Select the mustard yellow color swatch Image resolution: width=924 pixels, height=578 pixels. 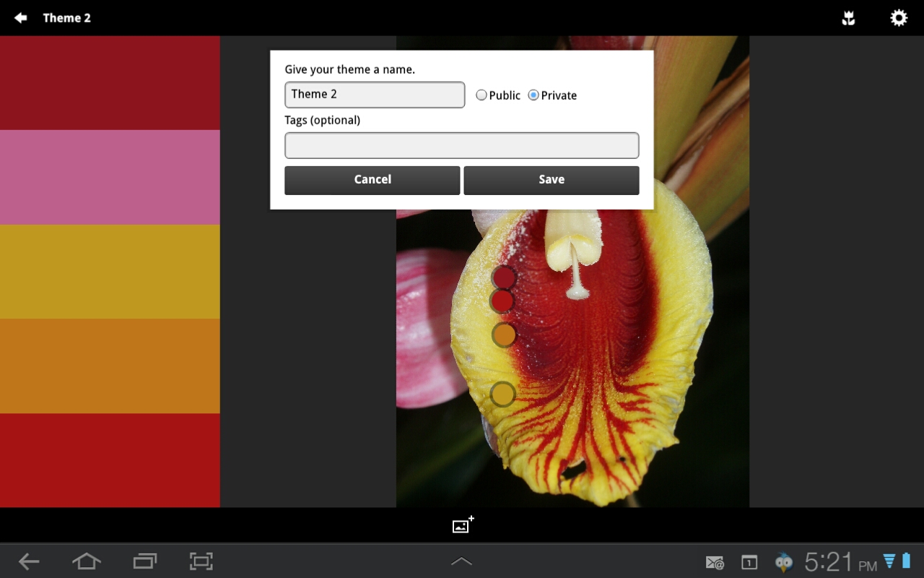pyautogui.click(x=110, y=272)
